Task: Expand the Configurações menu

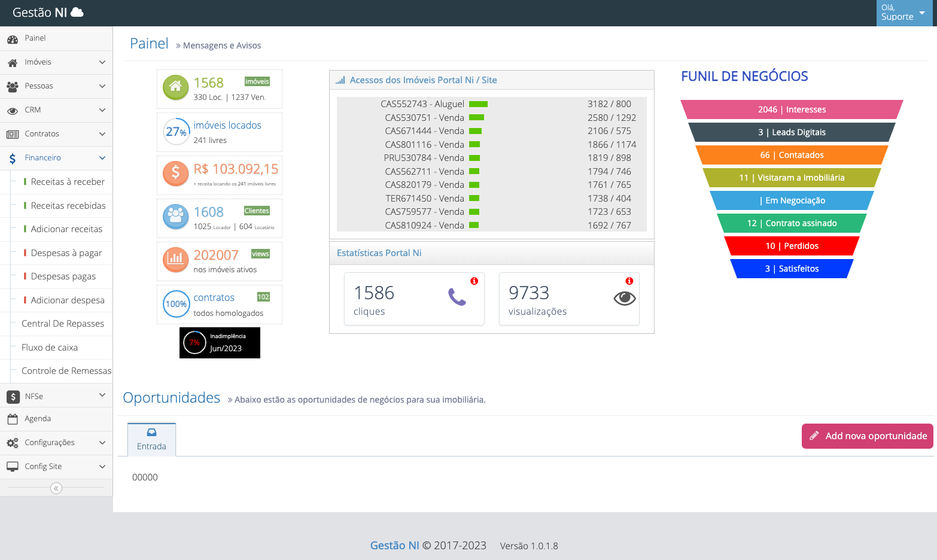Action: [56, 443]
